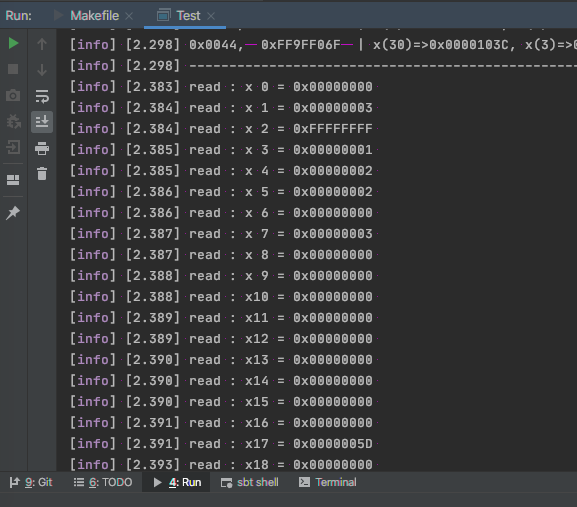This screenshot has width=577, height=507.
Task: Close the Makefile tab
Action: (x=129, y=16)
